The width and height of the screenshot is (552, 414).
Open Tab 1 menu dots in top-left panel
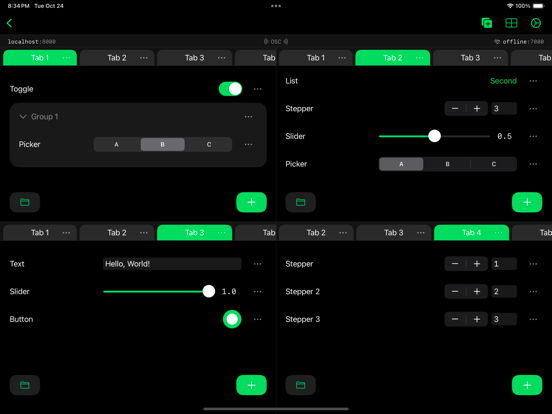tap(66, 58)
